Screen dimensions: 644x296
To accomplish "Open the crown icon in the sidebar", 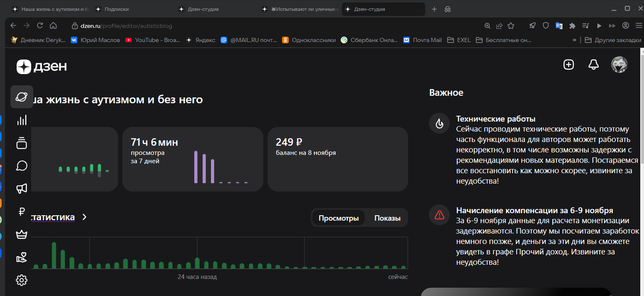I will pos(21,234).
